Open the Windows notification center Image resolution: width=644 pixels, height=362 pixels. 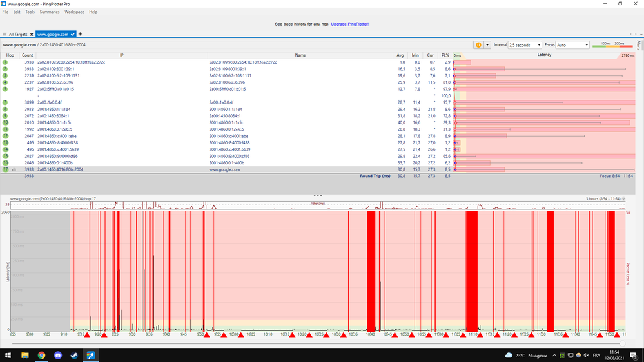pos(634,356)
